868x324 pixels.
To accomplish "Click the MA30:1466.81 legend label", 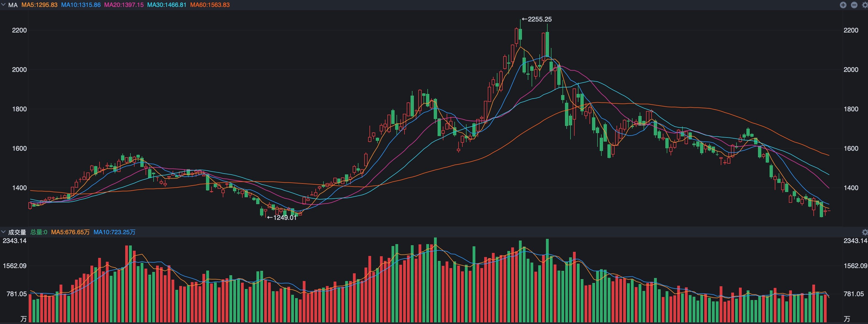I will 167,5.
